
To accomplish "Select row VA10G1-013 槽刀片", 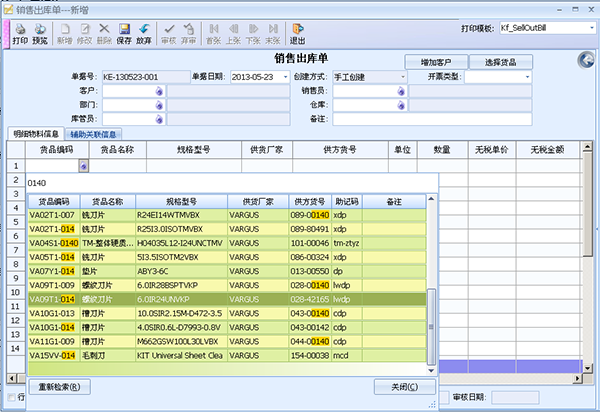I will click(x=227, y=313).
